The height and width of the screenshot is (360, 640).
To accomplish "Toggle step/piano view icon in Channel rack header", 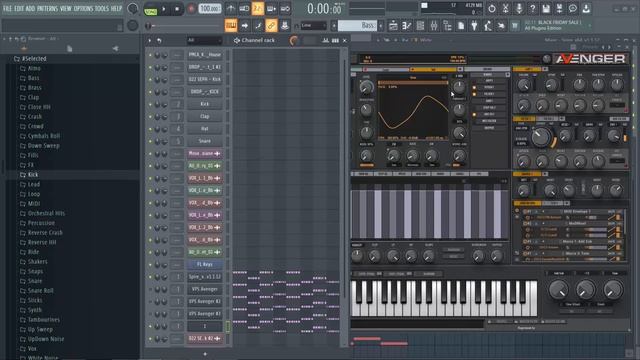I will click(x=335, y=40).
